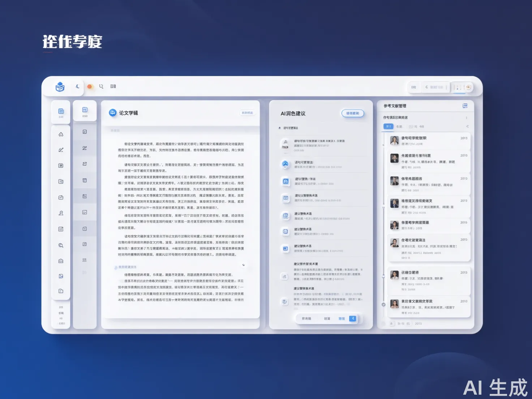Open the picture icon in the left sidebar
532x399 pixels.
click(x=61, y=276)
